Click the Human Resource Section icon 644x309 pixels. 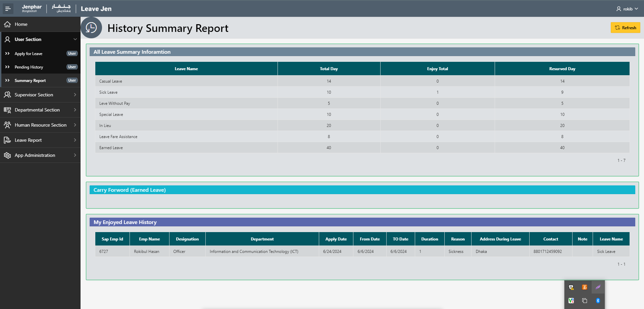7,125
